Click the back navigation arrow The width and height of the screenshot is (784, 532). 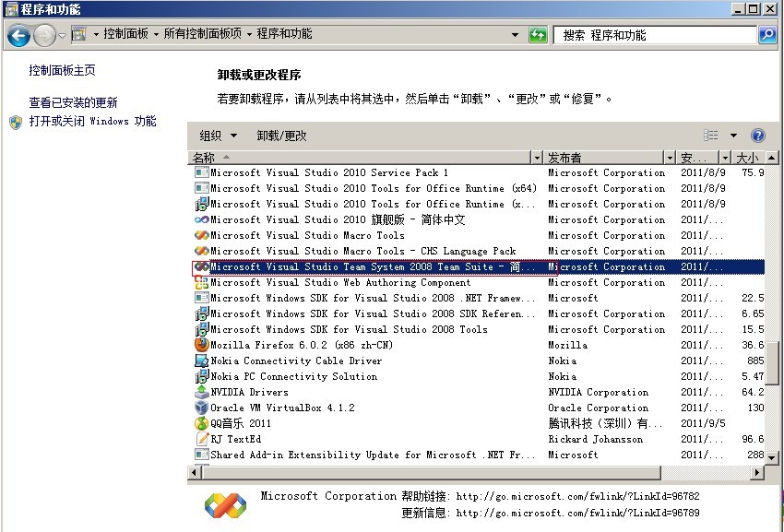coord(19,33)
